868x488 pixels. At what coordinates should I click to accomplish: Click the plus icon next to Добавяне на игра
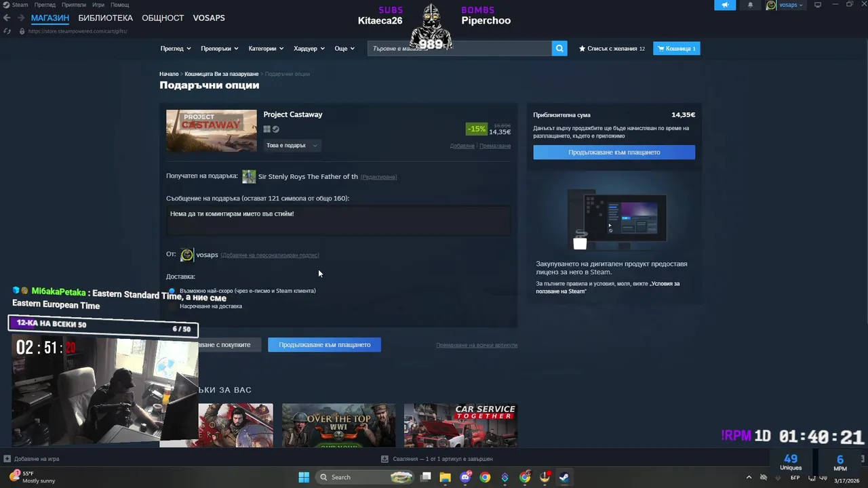coord(7,459)
